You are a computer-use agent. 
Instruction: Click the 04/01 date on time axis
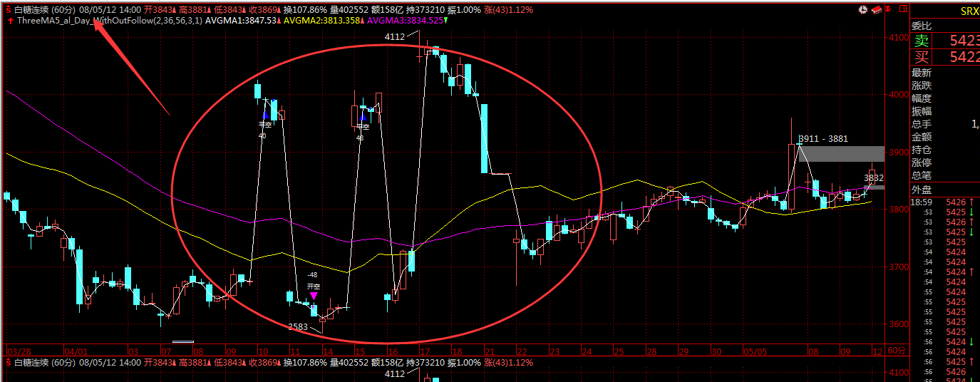click(75, 352)
